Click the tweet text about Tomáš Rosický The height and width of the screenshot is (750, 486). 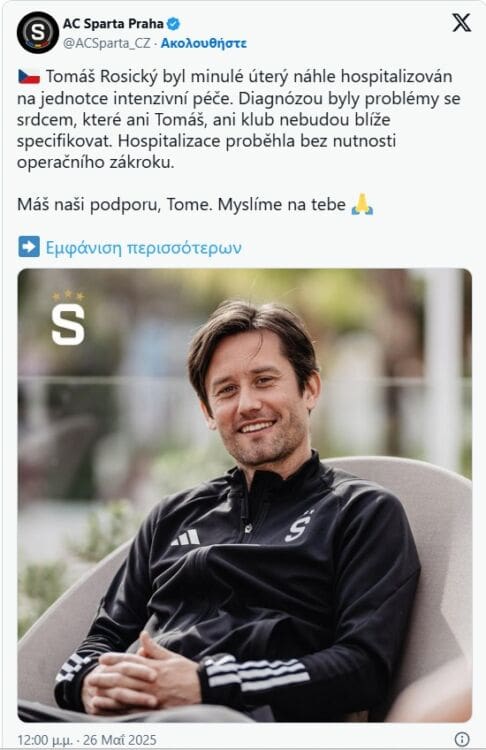(x=238, y=119)
